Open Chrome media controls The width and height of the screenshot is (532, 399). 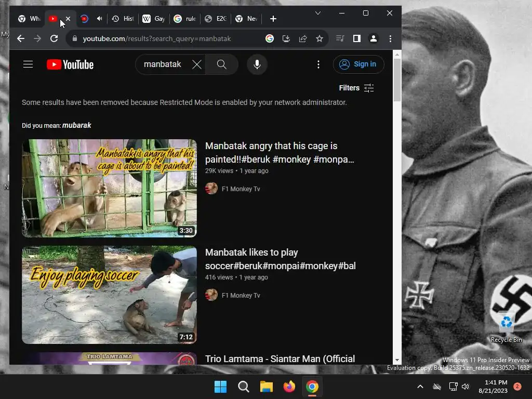[x=340, y=38]
